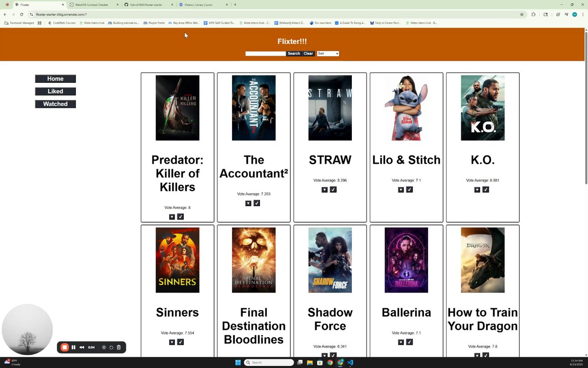This screenshot has height=368, width=588.
Task: Focus the movie search input field
Action: [x=266, y=54]
